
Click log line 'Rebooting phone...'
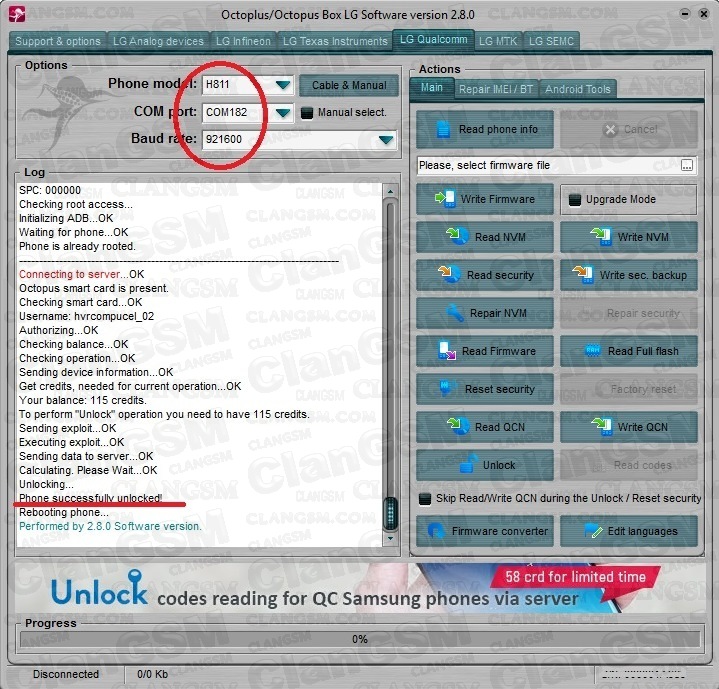coord(64,513)
